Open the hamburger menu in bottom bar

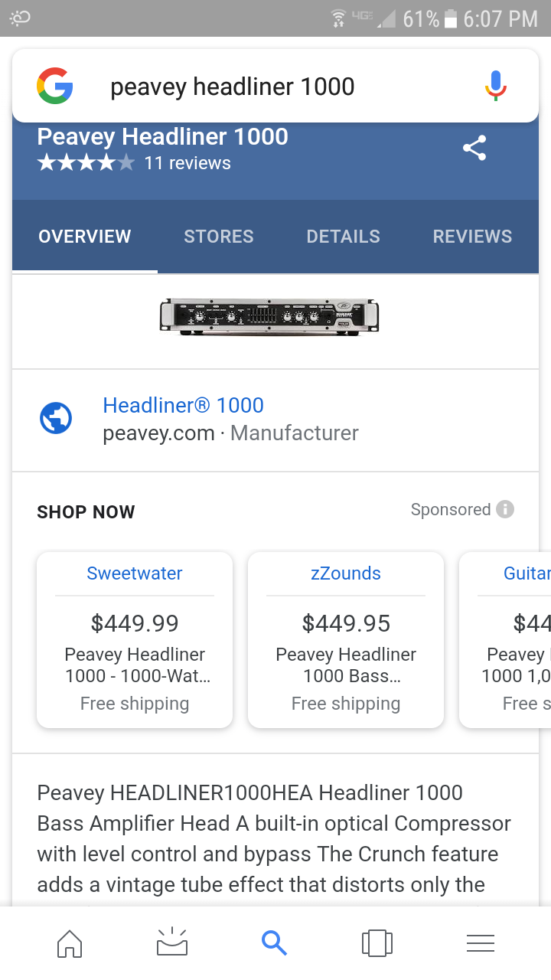(481, 942)
